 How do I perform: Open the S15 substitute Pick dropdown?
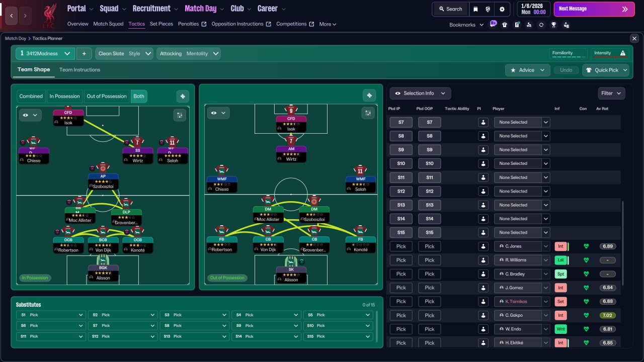[x=338, y=336]
